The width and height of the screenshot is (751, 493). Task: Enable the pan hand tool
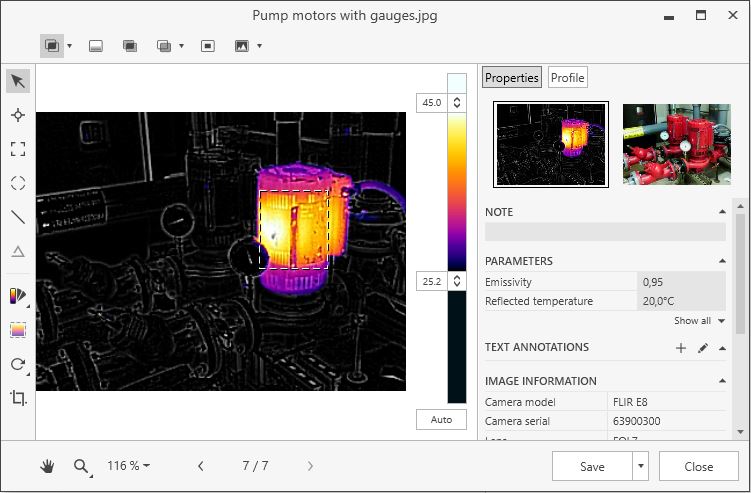point(47,466)
